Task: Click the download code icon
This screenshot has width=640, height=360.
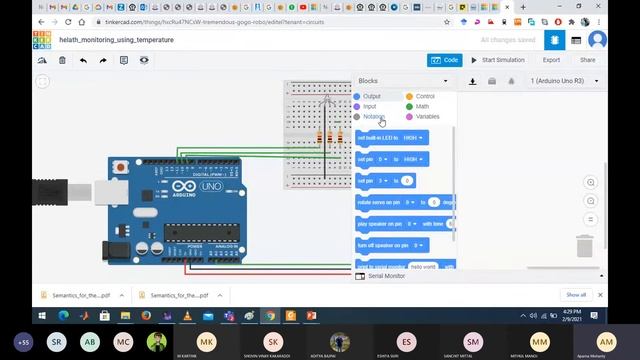Action: point(472,81)
